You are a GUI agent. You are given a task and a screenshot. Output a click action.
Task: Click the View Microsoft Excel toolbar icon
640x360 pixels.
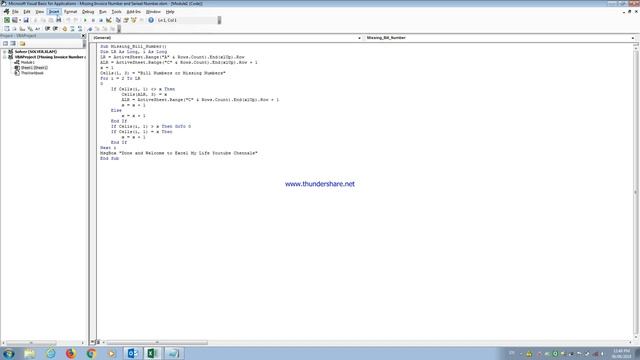tap(7, 20)
